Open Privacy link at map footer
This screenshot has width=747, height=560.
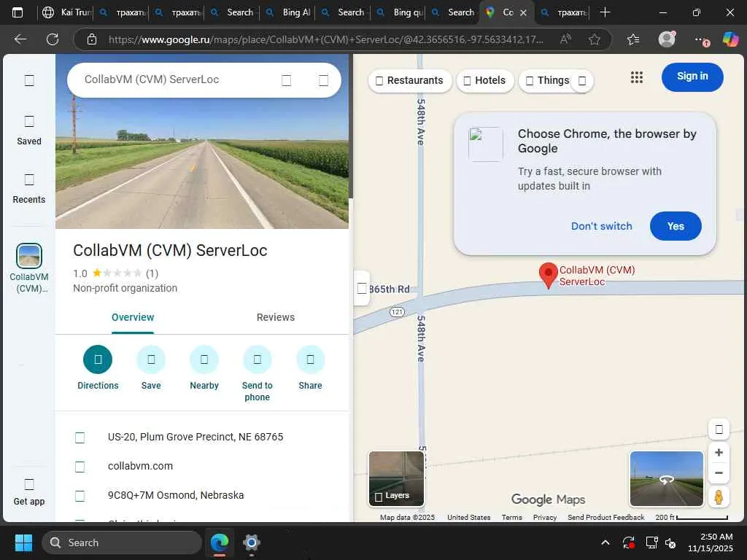point(544,517)
